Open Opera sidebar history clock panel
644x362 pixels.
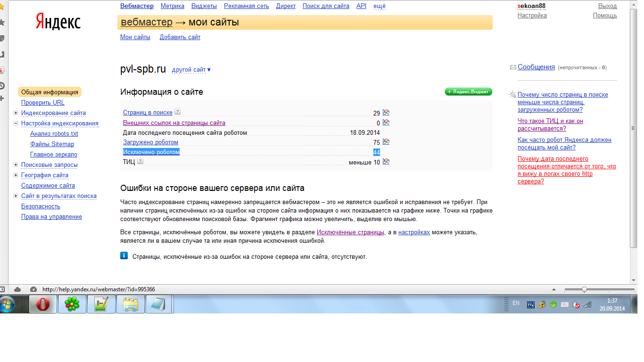click(x=2, y=86)
